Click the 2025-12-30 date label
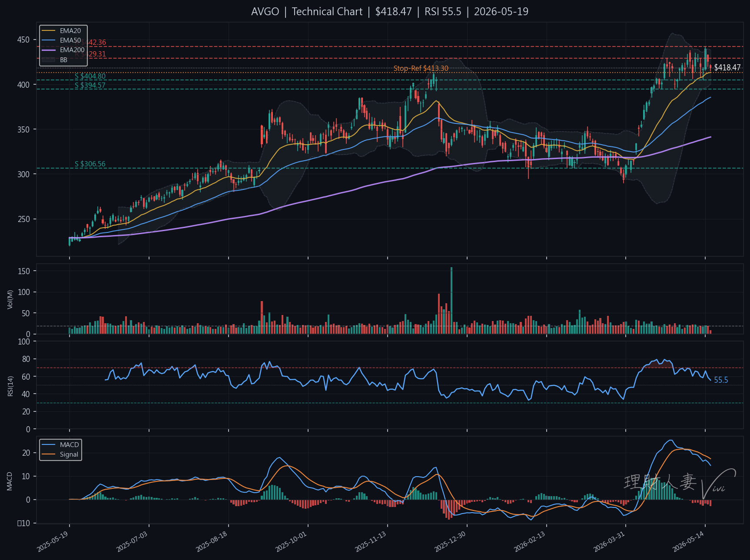The image size is (750, 560). [x=450, y=542]
